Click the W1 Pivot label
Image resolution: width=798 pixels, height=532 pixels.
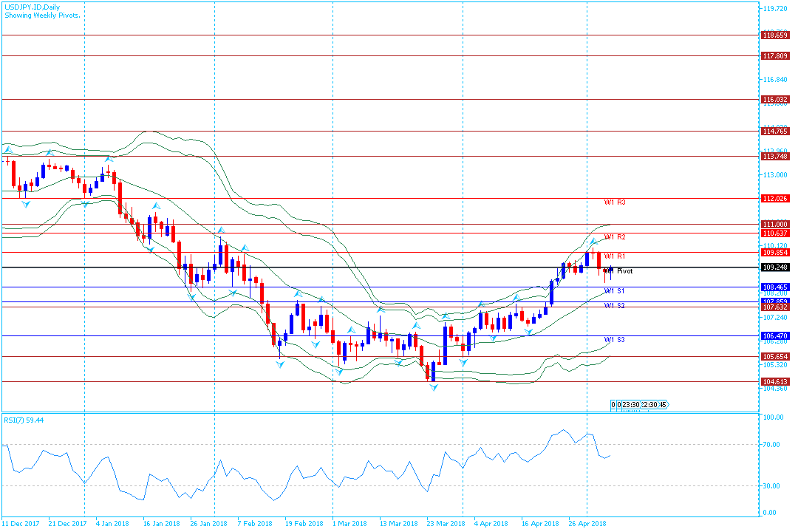click(618, 271)
